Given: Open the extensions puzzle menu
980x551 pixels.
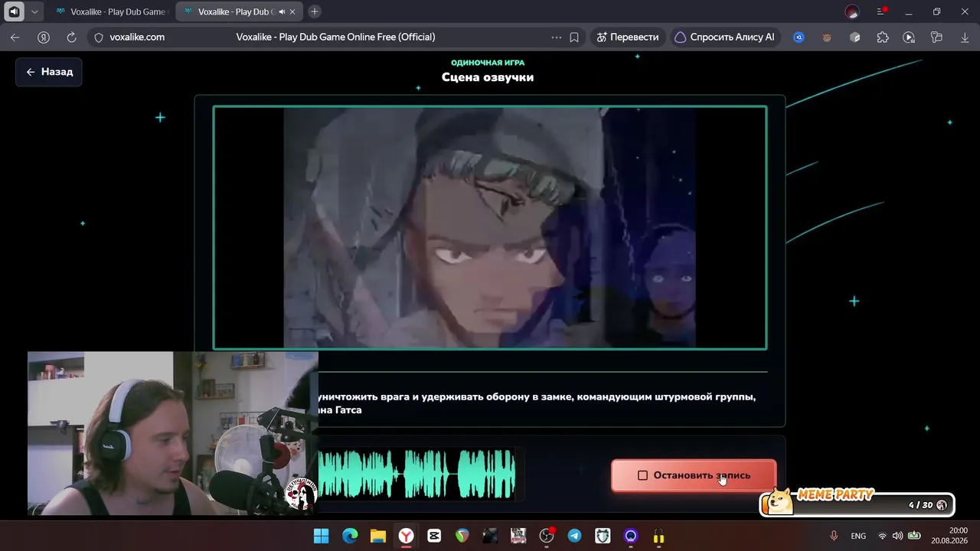Looking at the screenshot, I should point(883,37).
